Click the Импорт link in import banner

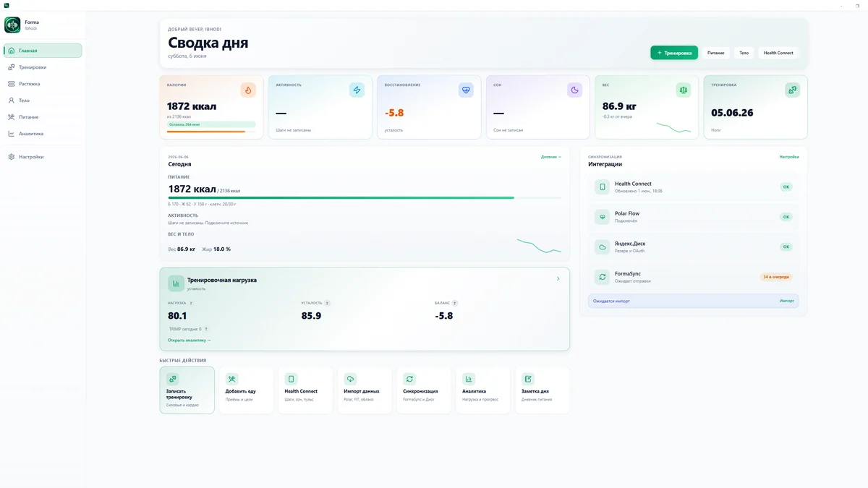click(787, 301)
